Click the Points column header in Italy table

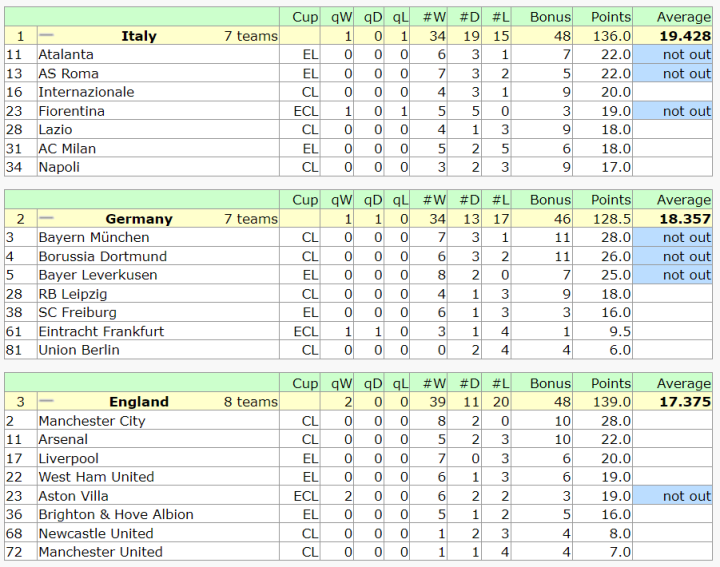pyautogui.click(x=611, y=17)
